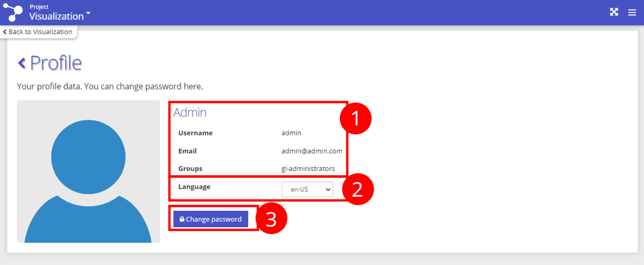Click the red circle marker numbered 1
This screenshot has height=265, width=644.
coord(355,118)
